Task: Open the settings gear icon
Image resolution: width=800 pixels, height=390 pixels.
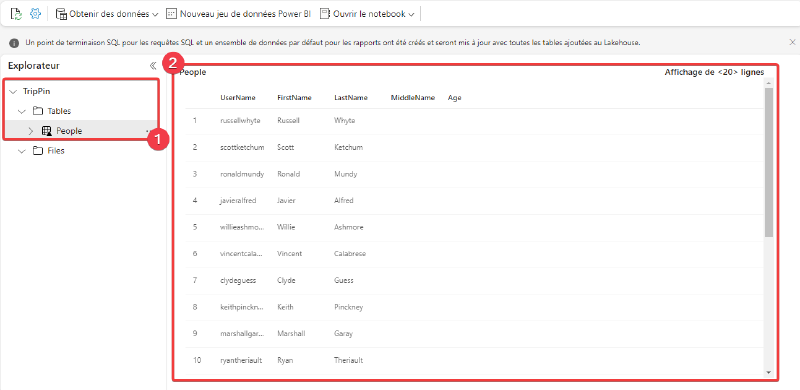Action: pos(35,14)
